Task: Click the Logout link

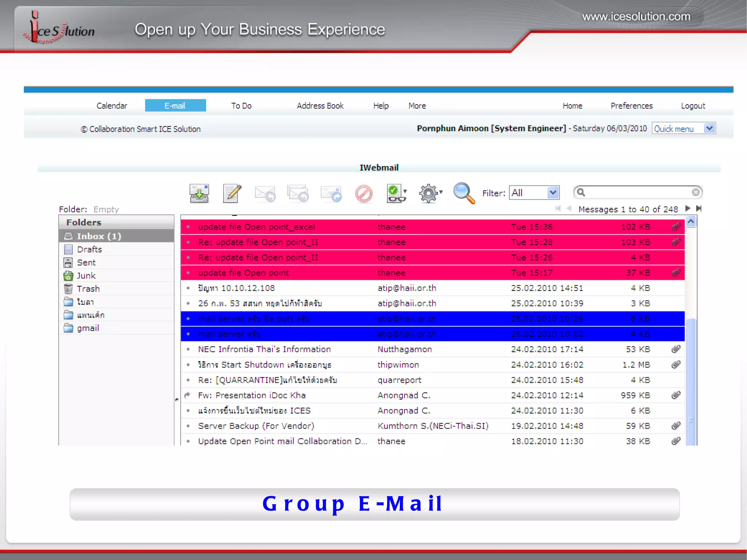Action: pyautogui.click(x=693, y=106)
